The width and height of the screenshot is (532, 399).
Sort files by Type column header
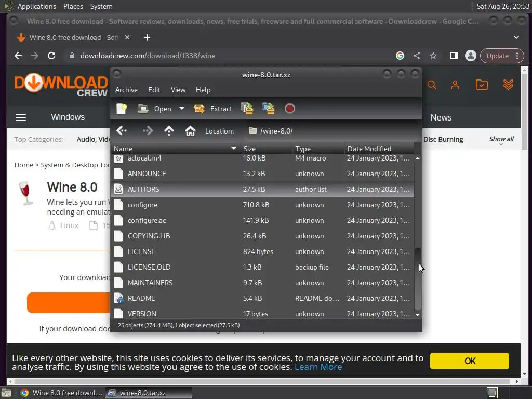pyautogui.click(x=318, y=149)
